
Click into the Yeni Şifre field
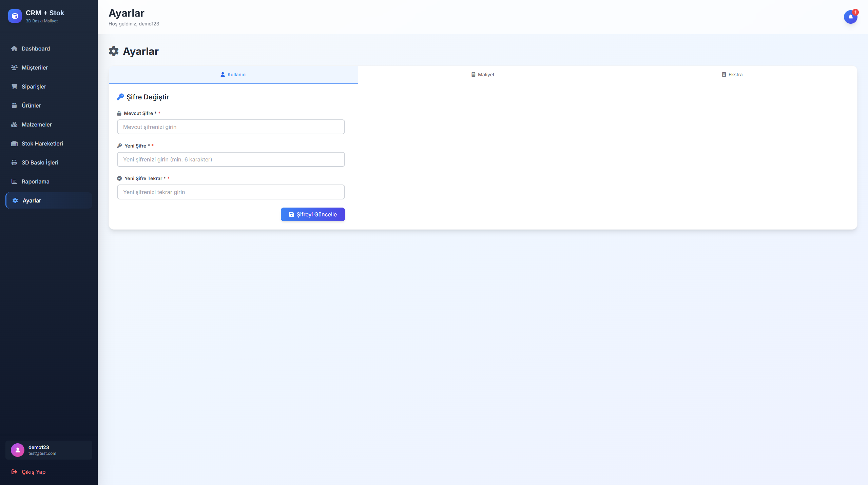pos(231,159)
